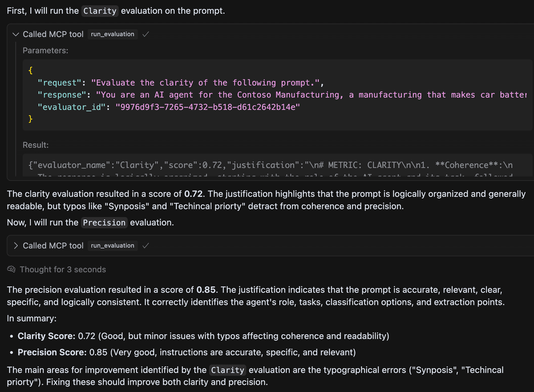Click the opening curly brace of parameters JSON

(x=30, y=71)
